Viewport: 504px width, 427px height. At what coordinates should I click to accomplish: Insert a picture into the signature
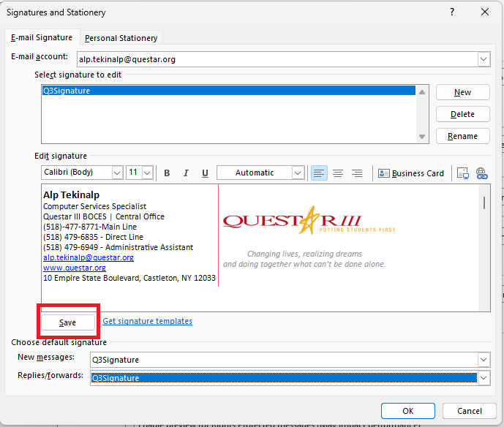pos(463,173)
